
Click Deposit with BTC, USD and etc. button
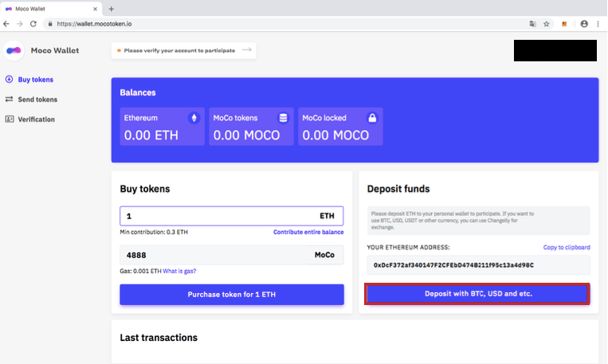[477, 294]
